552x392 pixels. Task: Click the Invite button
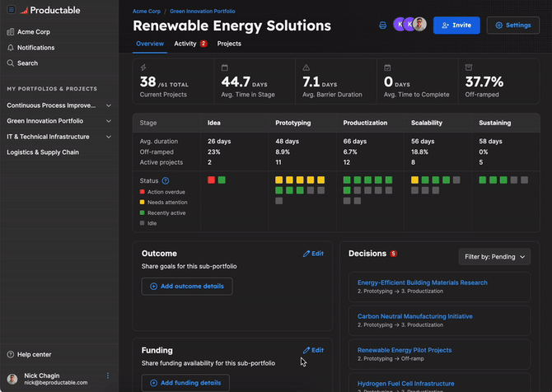(456, 26)
